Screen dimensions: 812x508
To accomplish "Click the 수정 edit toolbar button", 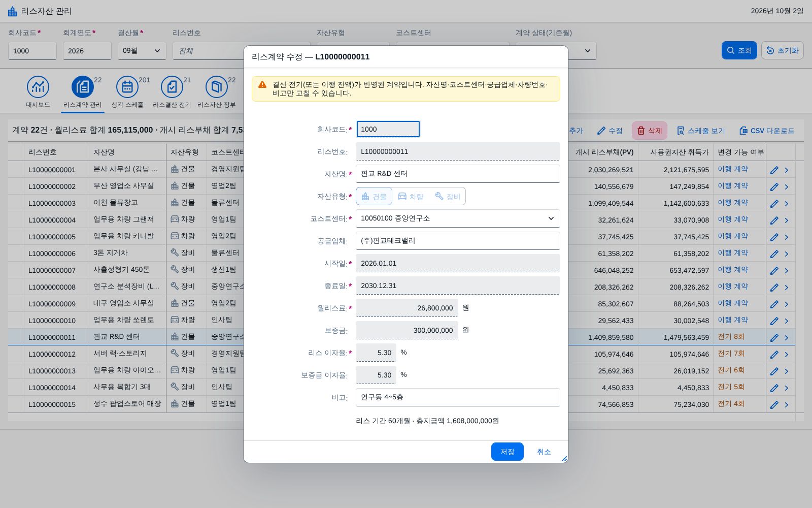I will pos(610,131).
